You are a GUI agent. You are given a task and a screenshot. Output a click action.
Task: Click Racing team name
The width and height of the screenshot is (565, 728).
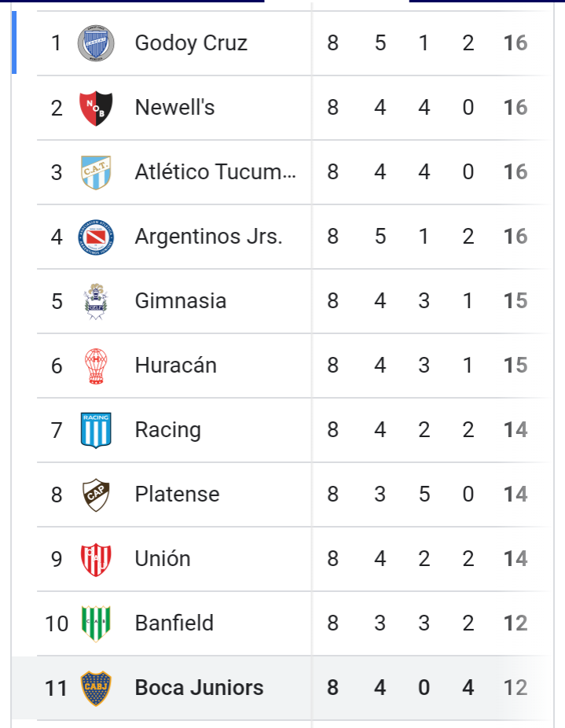(x=167, y=430)
